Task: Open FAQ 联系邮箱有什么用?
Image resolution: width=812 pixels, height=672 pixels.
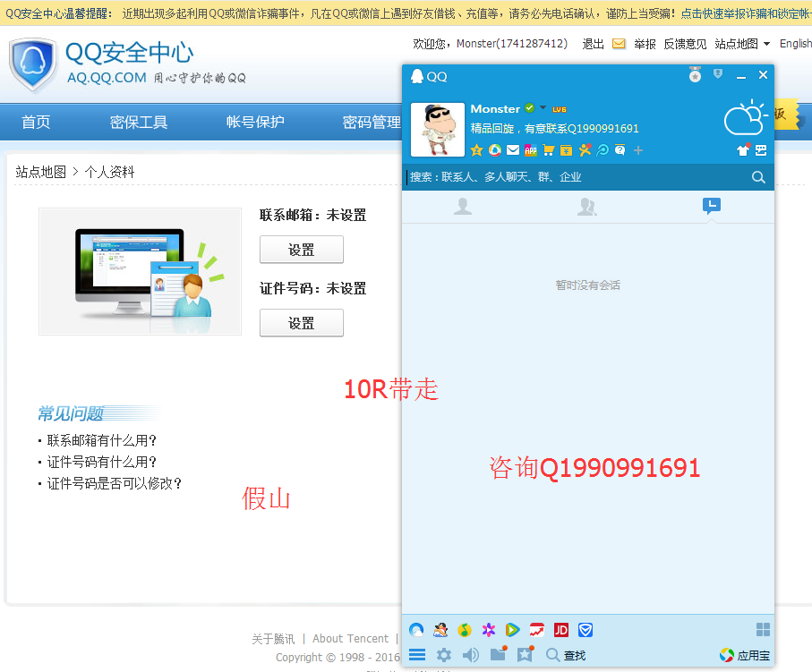Action: [102, 440]
